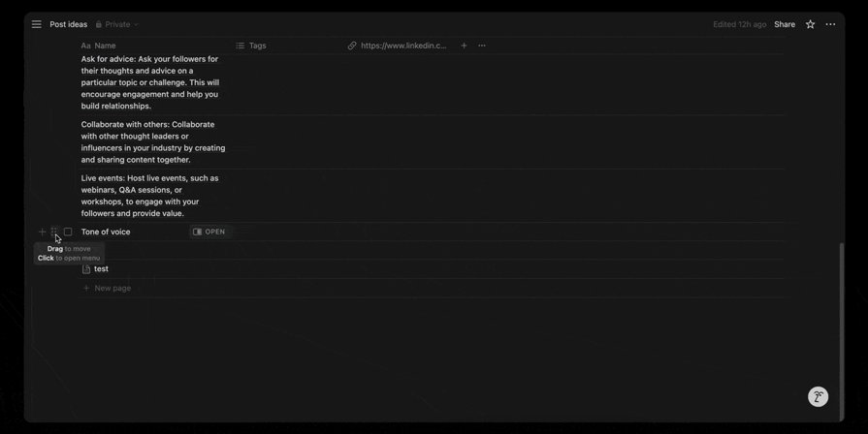Click the Post ideas breadcrumb title
This screenshot has width=868, height=434.
click(x=68, y=24)
